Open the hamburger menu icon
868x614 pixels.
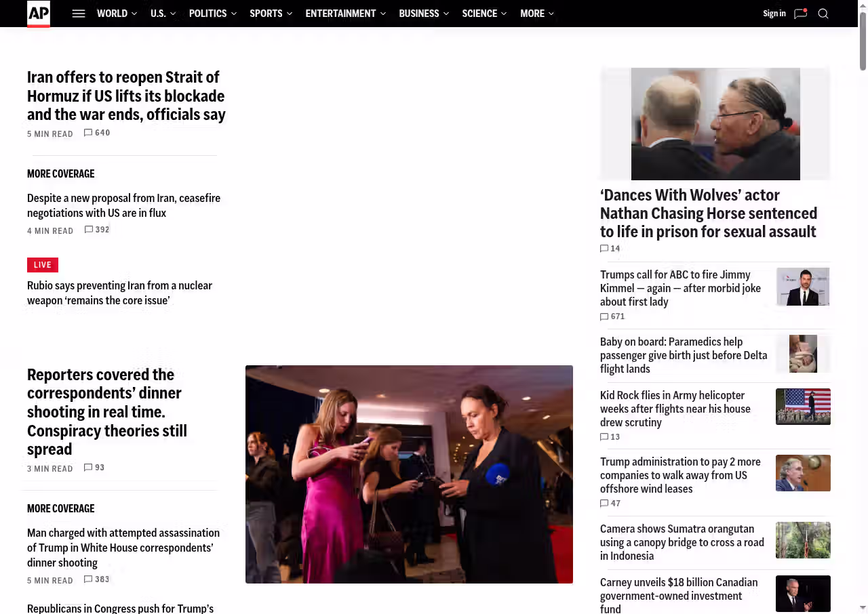click(x=79, y=14)
